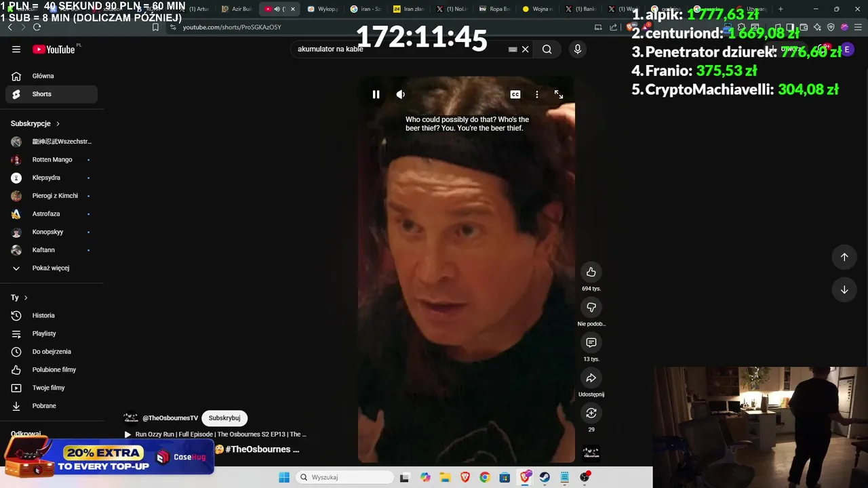
Task: Close the active YouTube browser tab
Action: pos(293,9)
